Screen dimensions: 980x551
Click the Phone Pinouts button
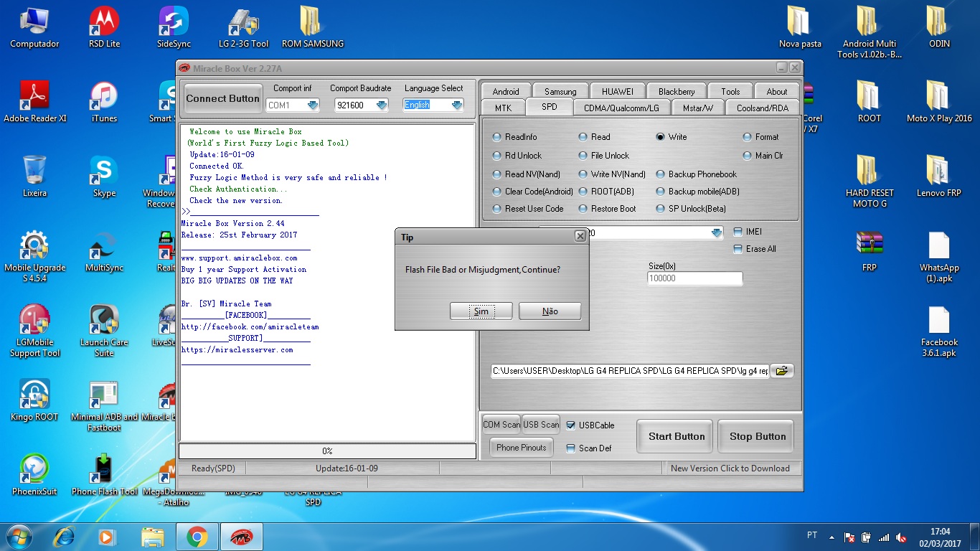click(522, 448)
